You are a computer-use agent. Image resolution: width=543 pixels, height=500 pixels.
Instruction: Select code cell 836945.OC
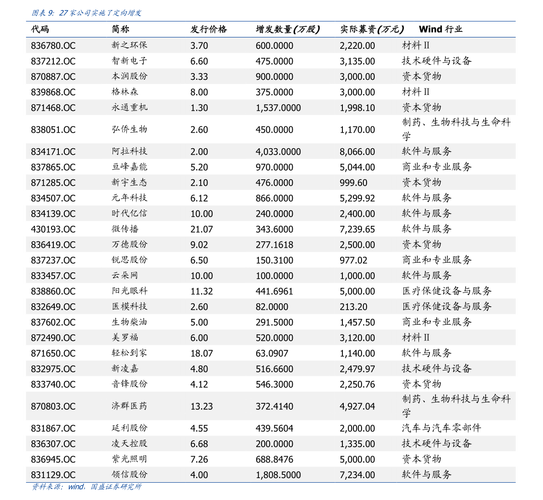point(53,459)
